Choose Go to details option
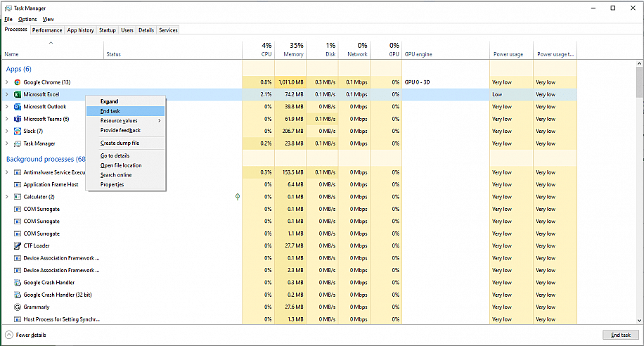Viewport: 644px width, 346px height. 125,155
